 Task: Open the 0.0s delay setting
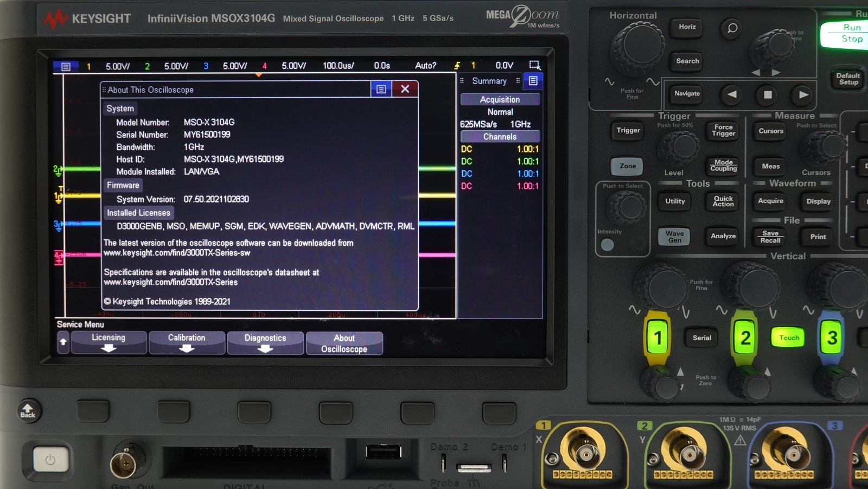(x=382, y=66)
